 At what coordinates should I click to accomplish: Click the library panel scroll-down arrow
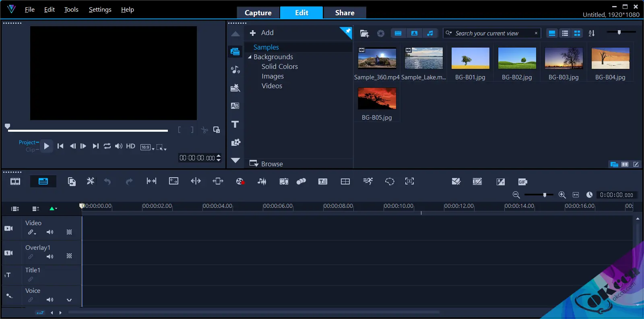[x=235, y=160]
